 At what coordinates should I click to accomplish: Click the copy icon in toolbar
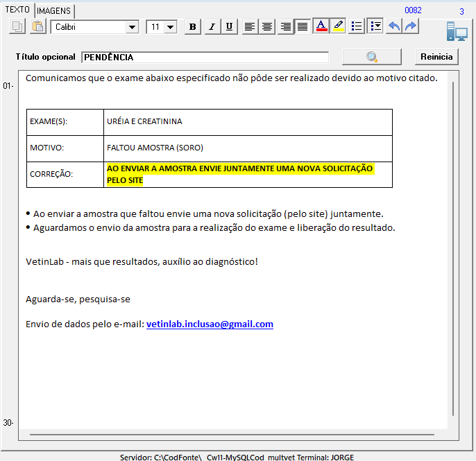(x=18, y=26)
